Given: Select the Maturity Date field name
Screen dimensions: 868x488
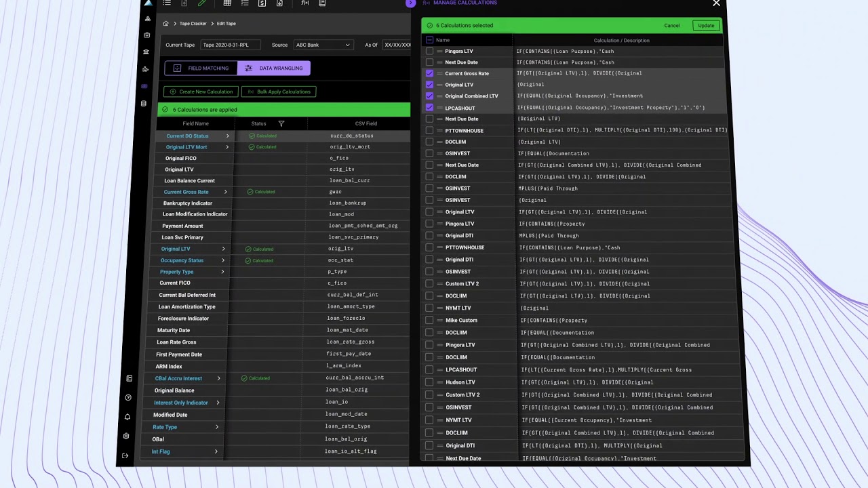Looking at the screenshot, I should 174,331.
